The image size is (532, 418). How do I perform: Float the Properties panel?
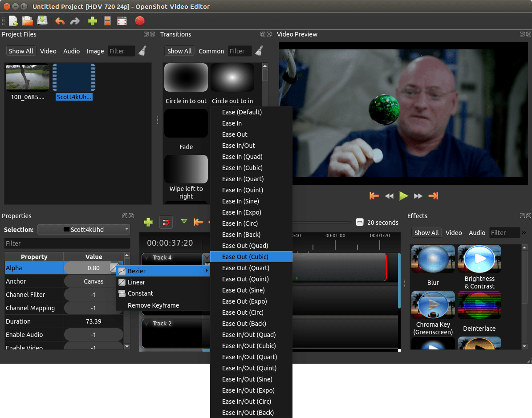point(125,216)
